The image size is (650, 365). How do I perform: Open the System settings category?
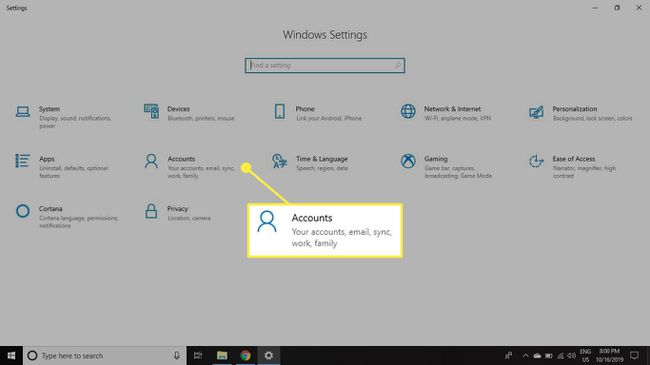click(65, 117)
